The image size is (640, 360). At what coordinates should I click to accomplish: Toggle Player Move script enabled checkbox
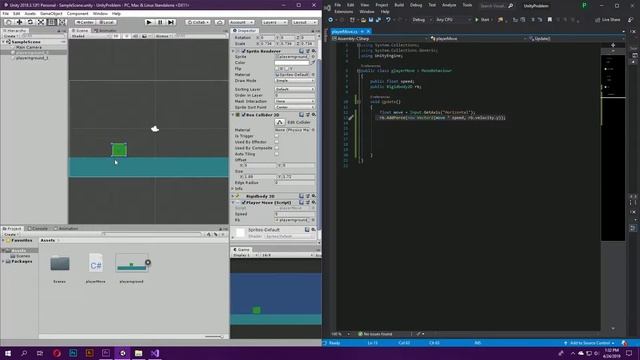click(x=244, y=202)
